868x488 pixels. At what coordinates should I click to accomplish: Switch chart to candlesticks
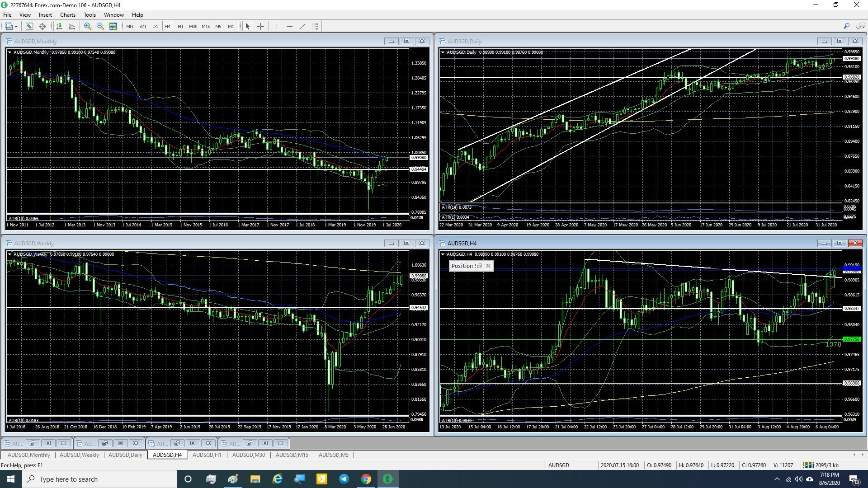tap(59, 26)
